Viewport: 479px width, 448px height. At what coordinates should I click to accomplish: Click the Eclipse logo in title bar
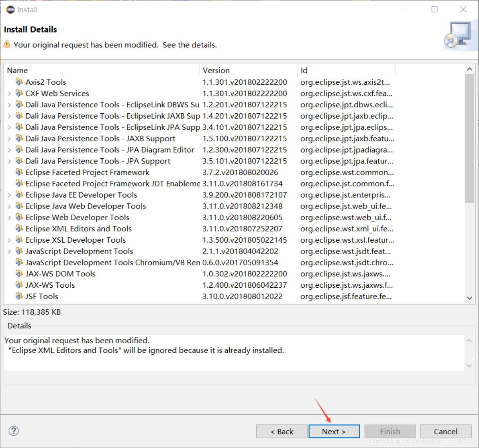tap(10, 9)
